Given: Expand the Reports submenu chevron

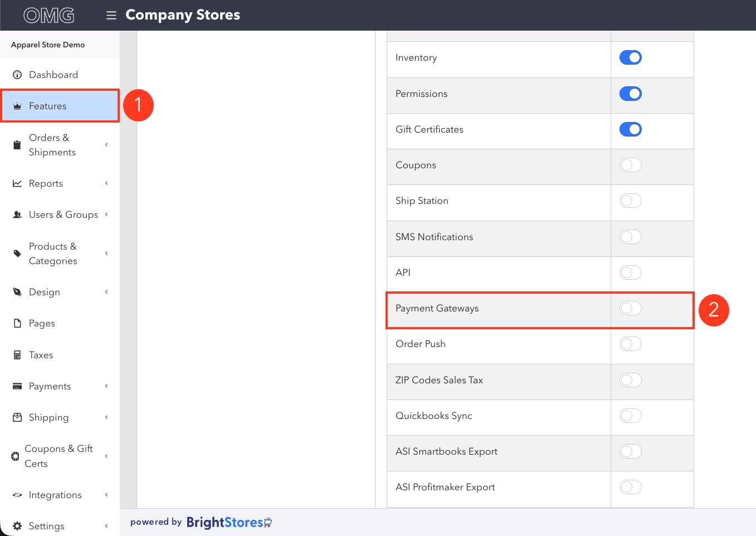Looking at the screenshot, I should click(x=106, y=183).
